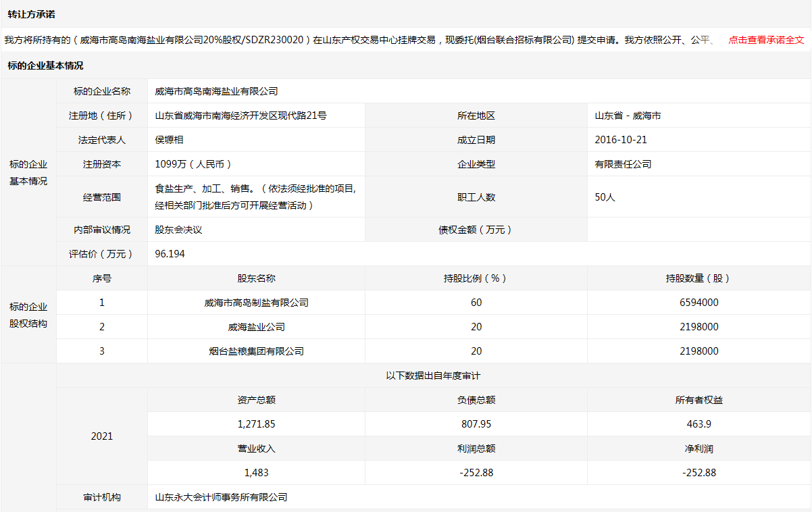812x512 pixels.
Task: Select the 审计机构 label
Action: coord(102,497)
